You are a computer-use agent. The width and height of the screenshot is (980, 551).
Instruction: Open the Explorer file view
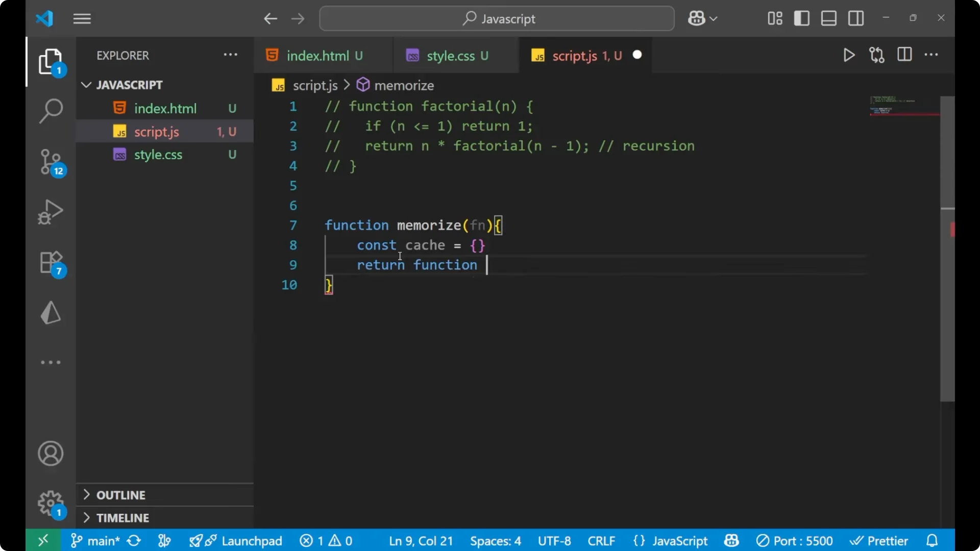pos(50,61)
